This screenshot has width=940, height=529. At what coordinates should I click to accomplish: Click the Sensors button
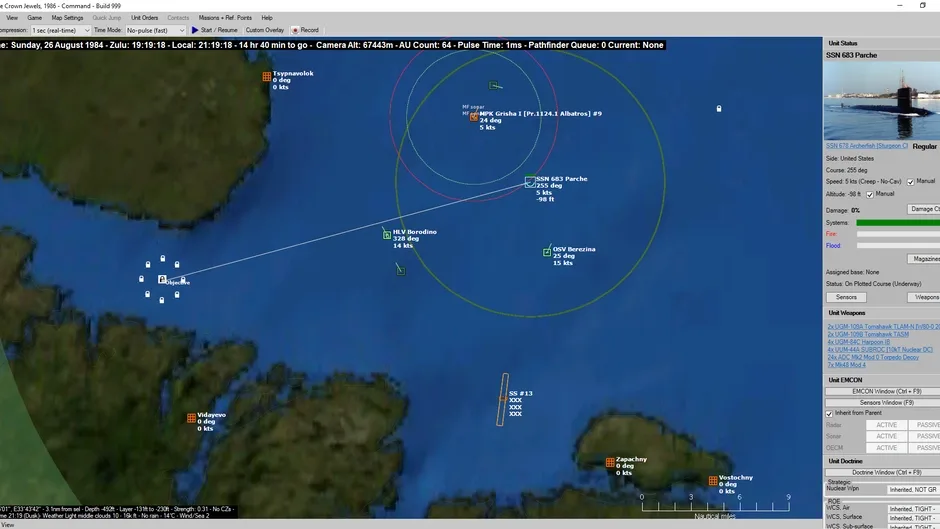(x=846, y=297)
